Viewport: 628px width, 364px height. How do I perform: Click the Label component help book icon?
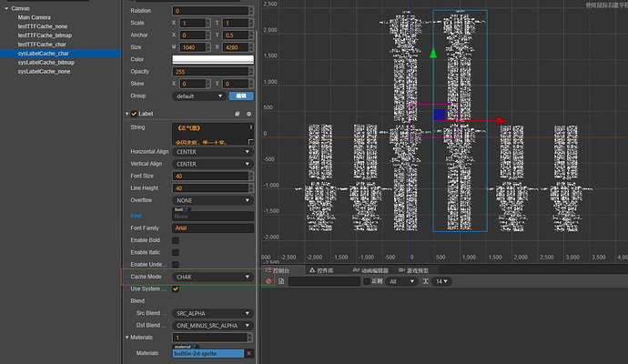(238, 114)
